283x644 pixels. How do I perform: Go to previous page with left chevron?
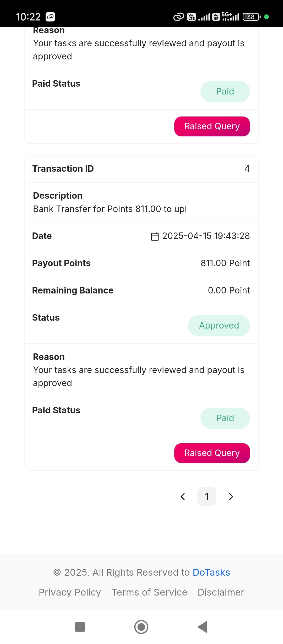coord(183,497)
